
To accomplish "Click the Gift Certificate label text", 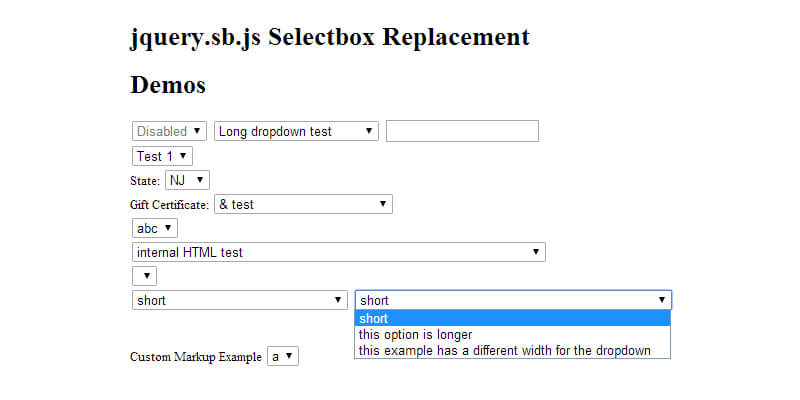I will tap(170, 205).
